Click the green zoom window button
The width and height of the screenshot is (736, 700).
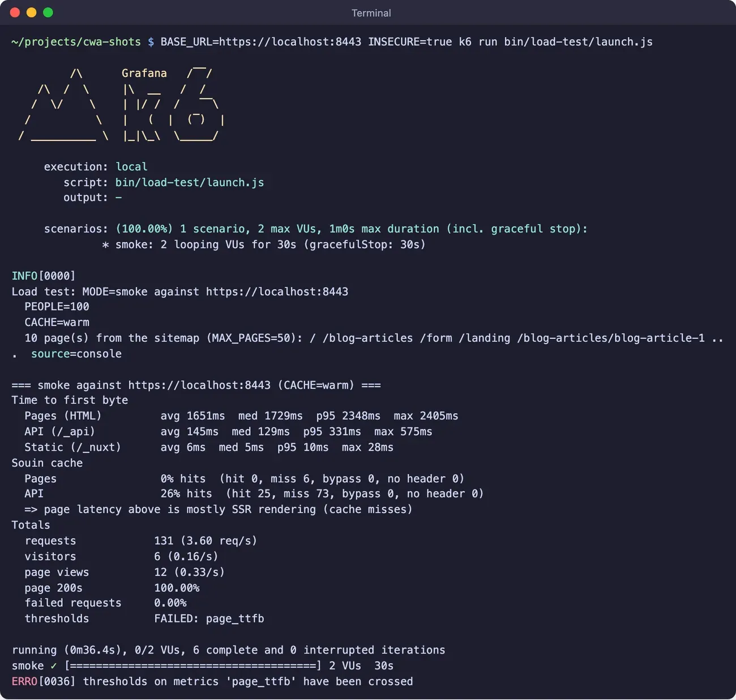click(x=48, y=12)
